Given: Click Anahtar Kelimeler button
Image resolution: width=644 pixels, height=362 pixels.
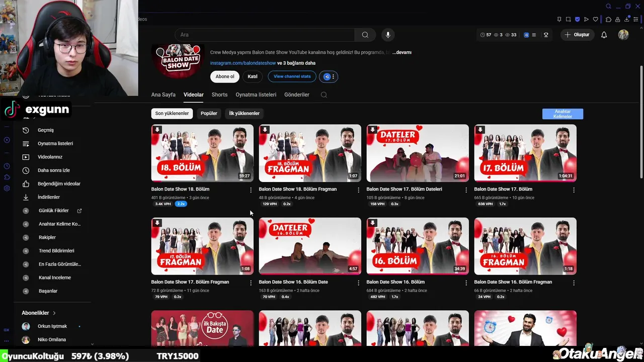Looking at the screenshot, I should click(x=562, y=114).
